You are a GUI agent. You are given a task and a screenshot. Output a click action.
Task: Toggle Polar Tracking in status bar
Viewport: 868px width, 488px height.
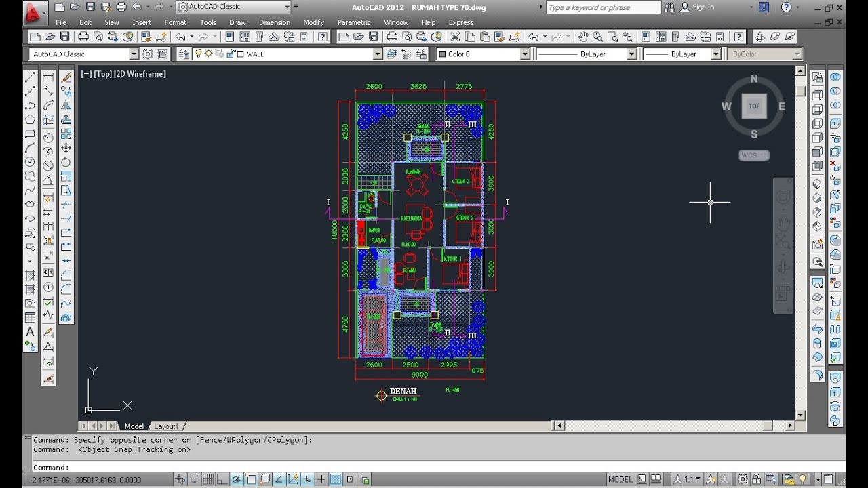point(237,479)
